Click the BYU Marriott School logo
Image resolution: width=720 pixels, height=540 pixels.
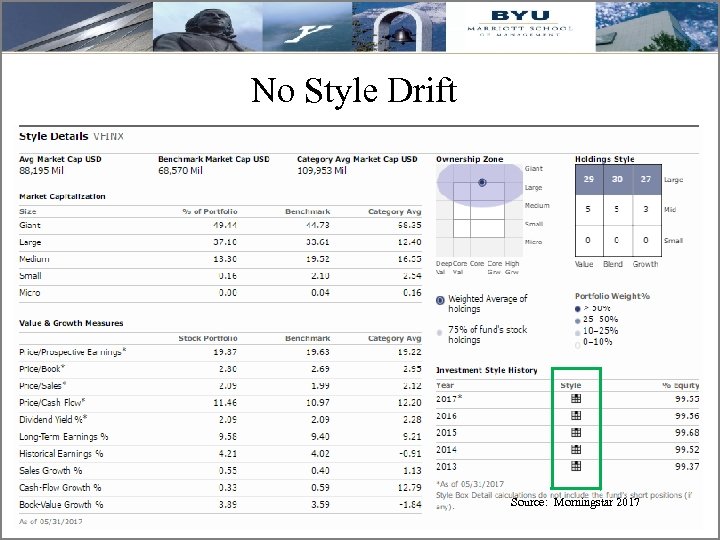pos(520,26)
